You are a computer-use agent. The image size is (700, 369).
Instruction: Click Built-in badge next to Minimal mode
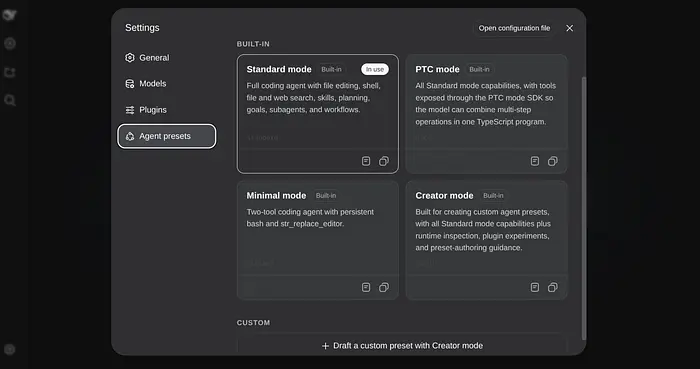326,195
